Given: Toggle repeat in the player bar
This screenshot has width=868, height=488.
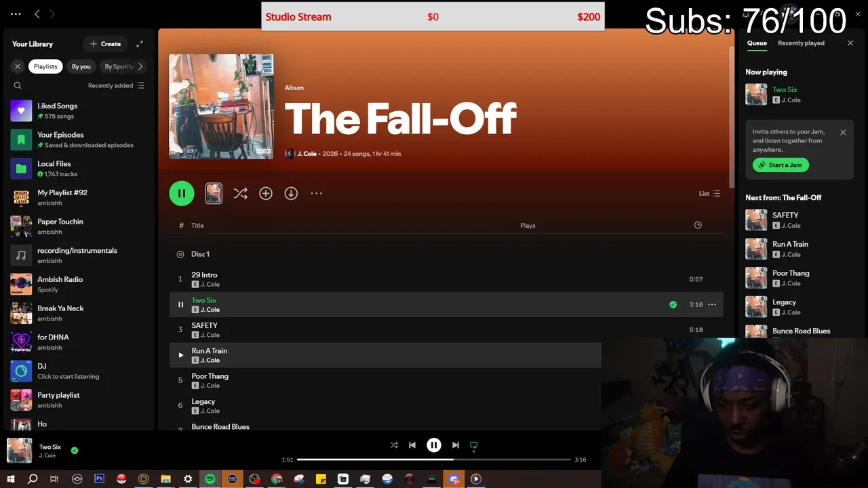Looking at the screenshot, I should (x=474, y=445).
